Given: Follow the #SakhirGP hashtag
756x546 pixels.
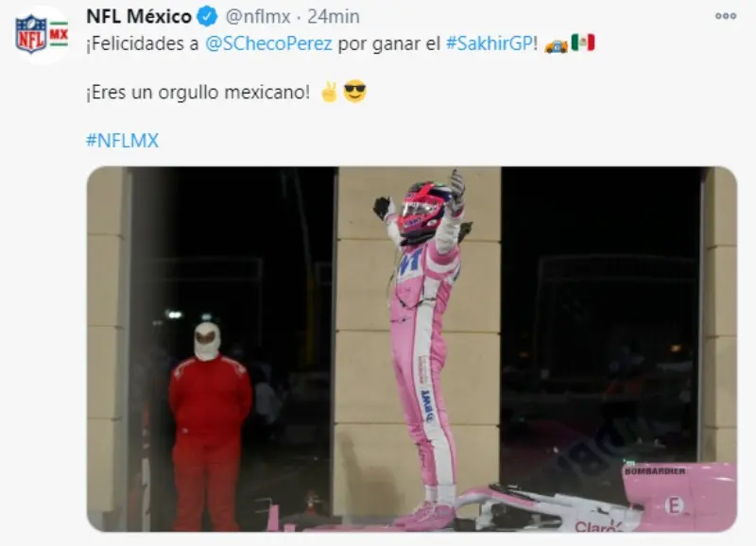Looking at the screenshot, I should click(x=489, y=43).
